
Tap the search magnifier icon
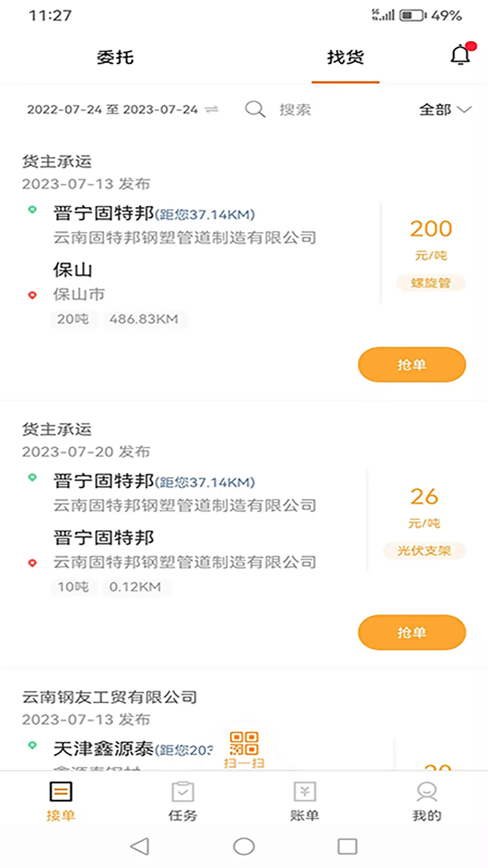(255, 109)
